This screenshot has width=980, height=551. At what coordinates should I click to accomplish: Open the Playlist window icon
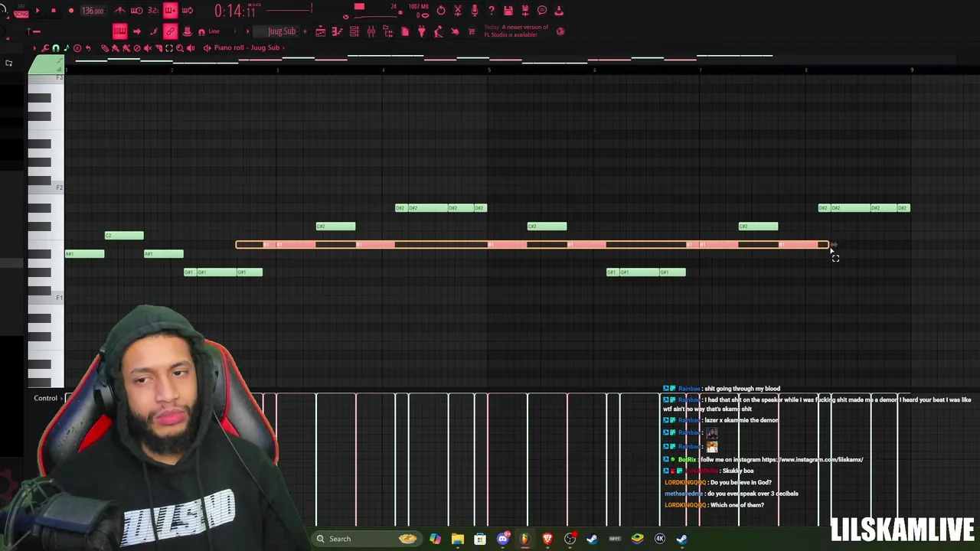pyautogui.click(x=320, y=31)
